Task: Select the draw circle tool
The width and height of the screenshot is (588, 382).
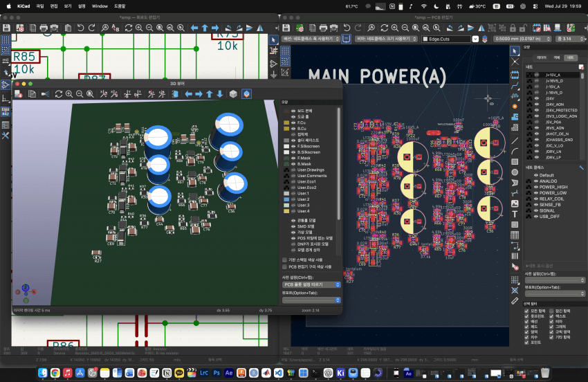Action: (x=515, y=172)
